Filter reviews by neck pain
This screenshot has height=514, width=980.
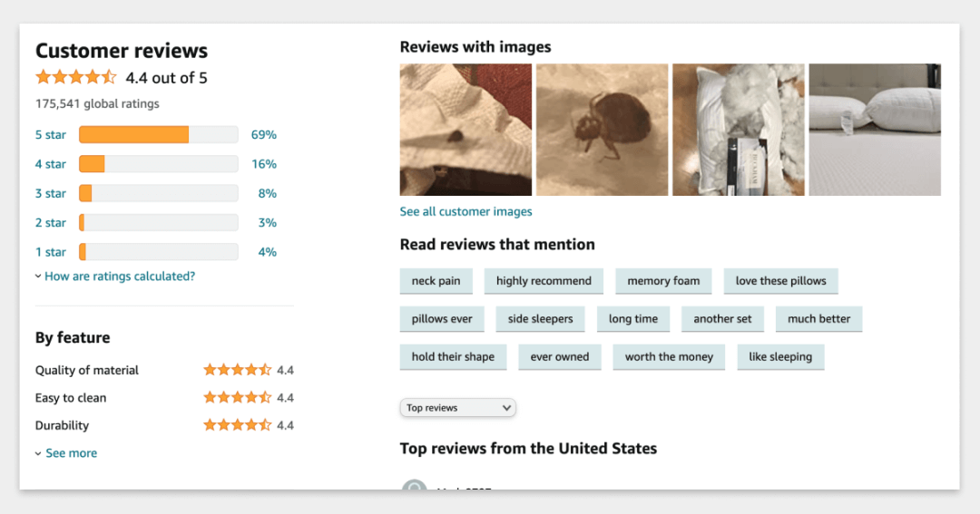[x=436, y=281]
